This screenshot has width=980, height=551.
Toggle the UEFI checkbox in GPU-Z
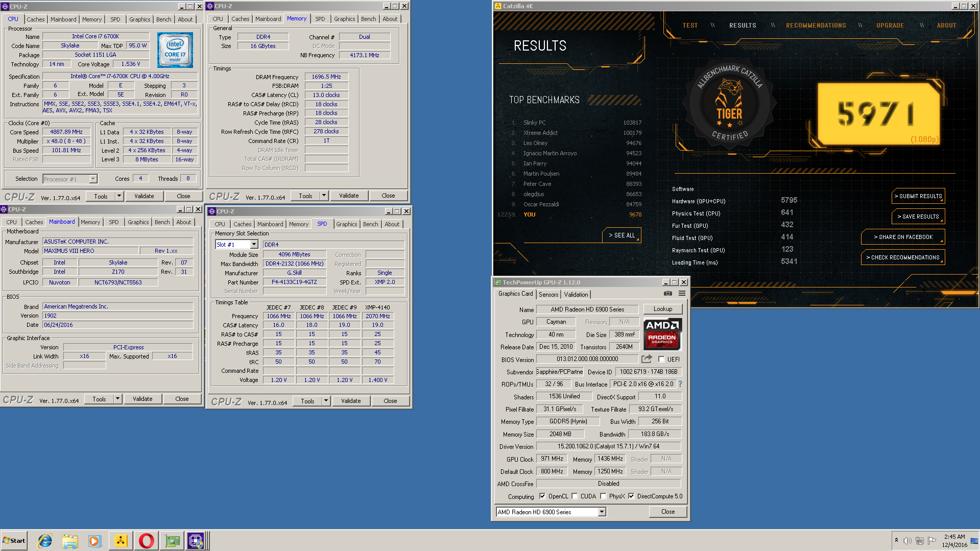(x=661, y=359)
